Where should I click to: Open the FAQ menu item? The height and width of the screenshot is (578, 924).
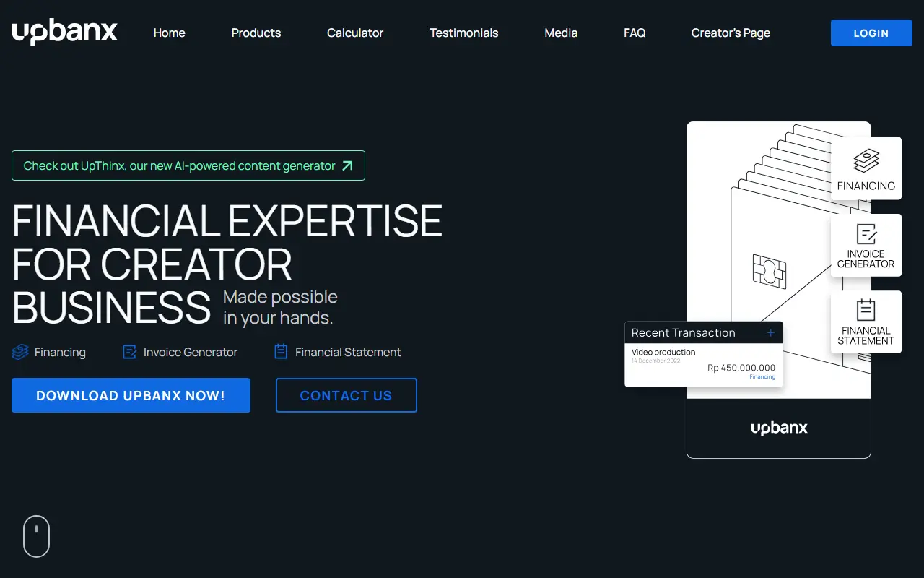(x=635, y=33)
